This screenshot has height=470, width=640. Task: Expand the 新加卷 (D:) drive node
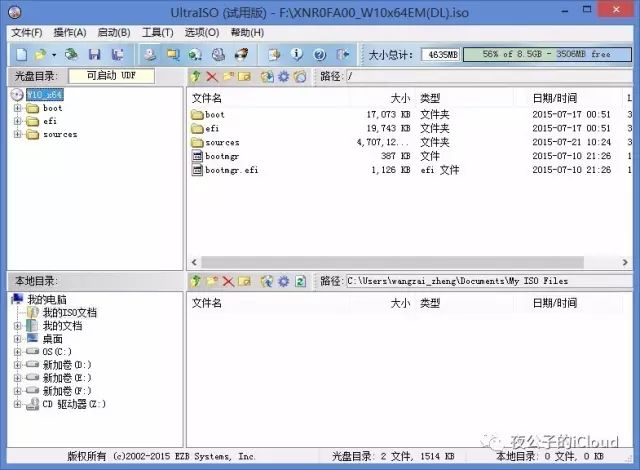(17, 365)
